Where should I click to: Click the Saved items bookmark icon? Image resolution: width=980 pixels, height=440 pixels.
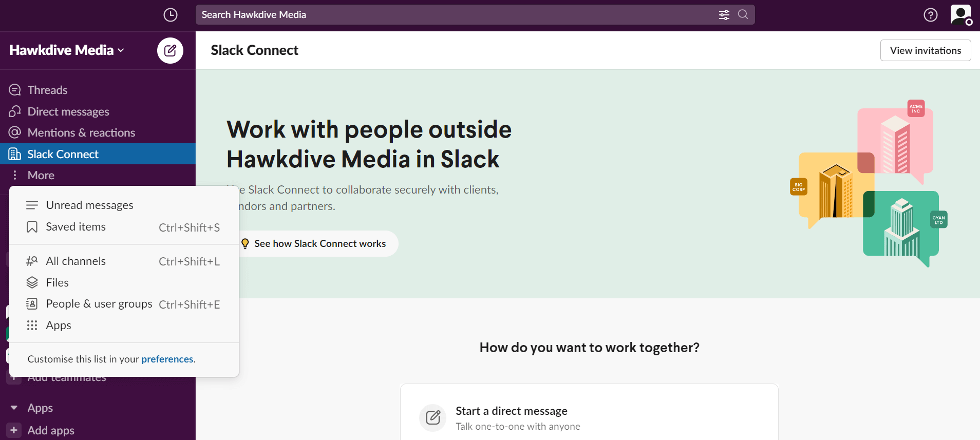[x=32, y=227]
